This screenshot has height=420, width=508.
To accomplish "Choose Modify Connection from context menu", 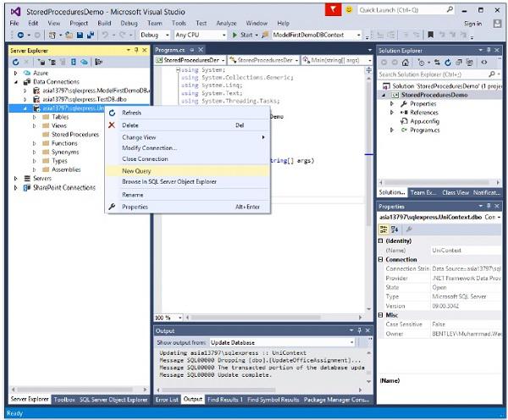I will (188, 148).
